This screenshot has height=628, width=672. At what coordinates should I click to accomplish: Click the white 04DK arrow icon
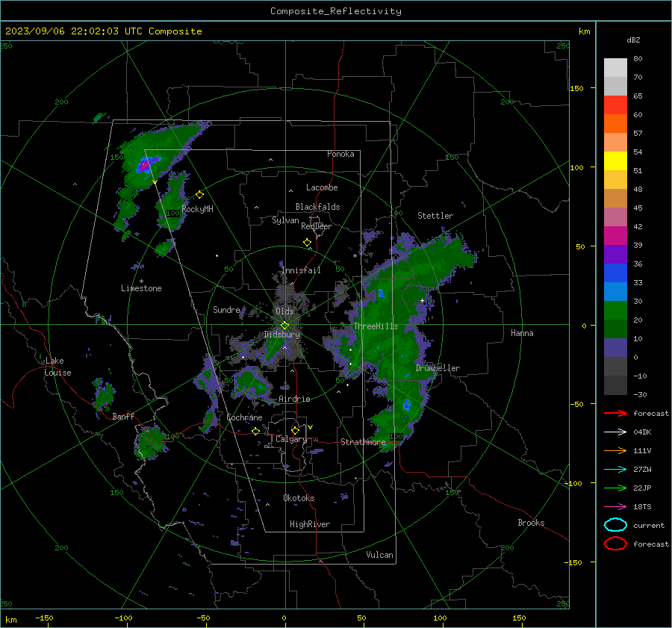[x=615, y=432]
